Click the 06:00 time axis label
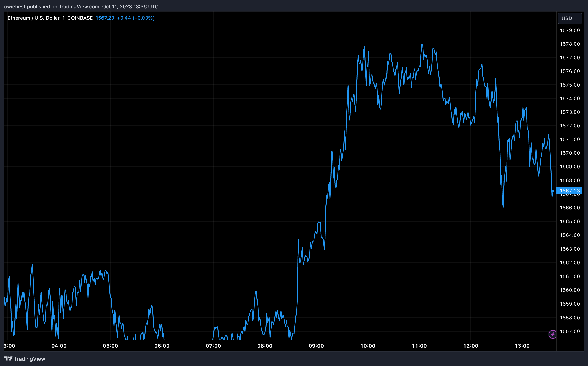The height and width of the screenshot is (366, 588). tap(162, 346)
